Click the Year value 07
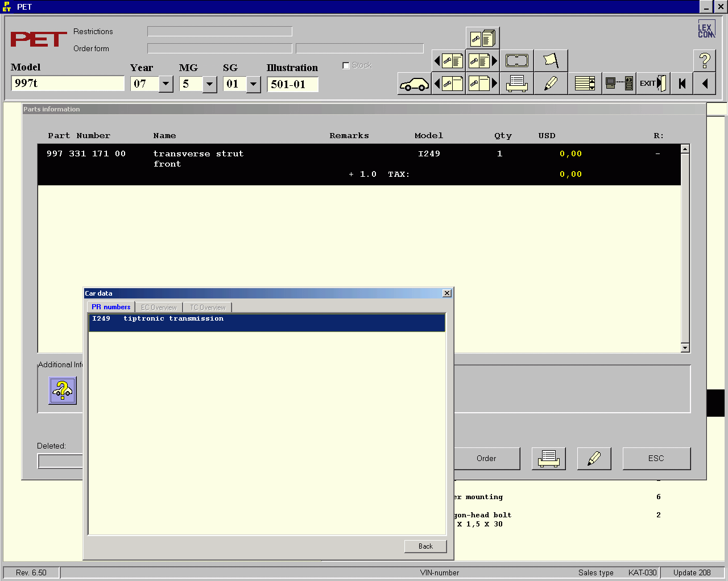 click(x=145, y=84)
